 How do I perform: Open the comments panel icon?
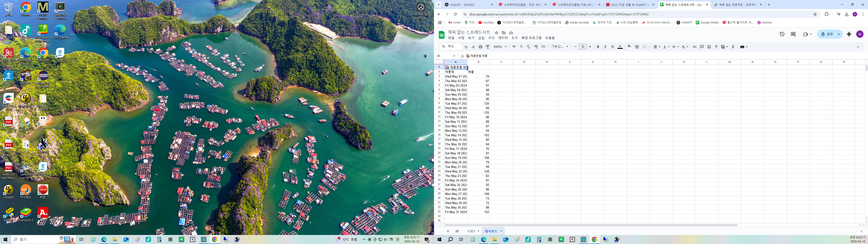tap(793, 34)
